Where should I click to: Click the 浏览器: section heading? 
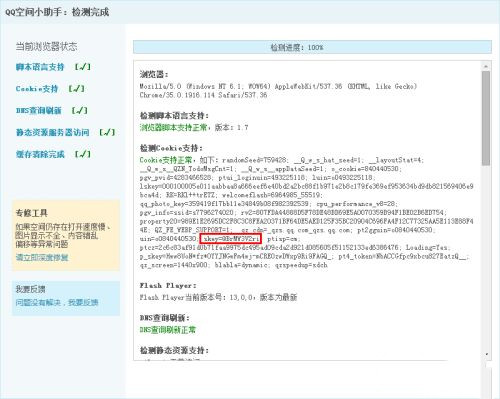(x=154, y=74)
